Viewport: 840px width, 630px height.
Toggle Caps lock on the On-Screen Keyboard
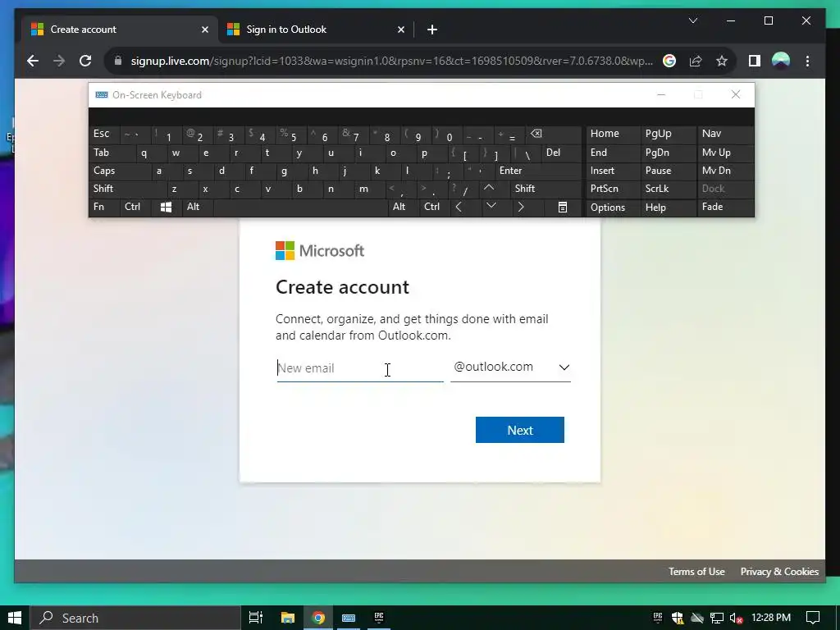[120, 171]
